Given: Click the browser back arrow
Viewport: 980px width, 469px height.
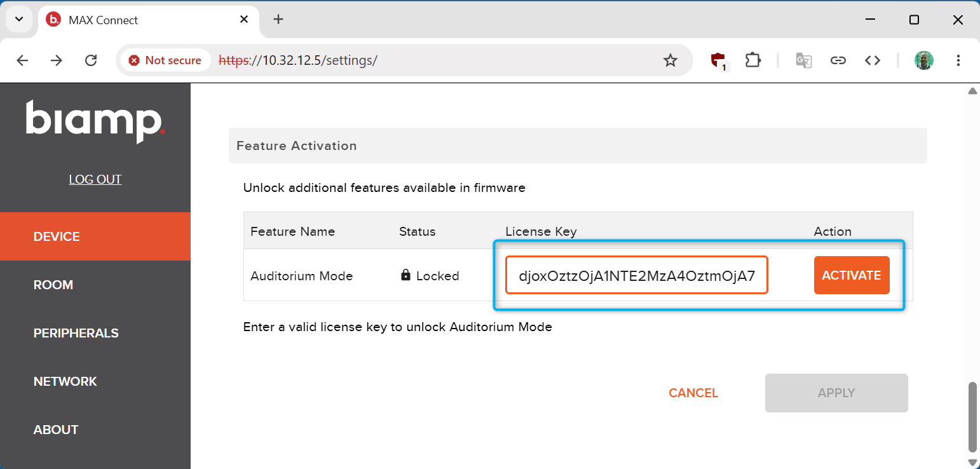Looking at the screenshot, I should [22, 60].
